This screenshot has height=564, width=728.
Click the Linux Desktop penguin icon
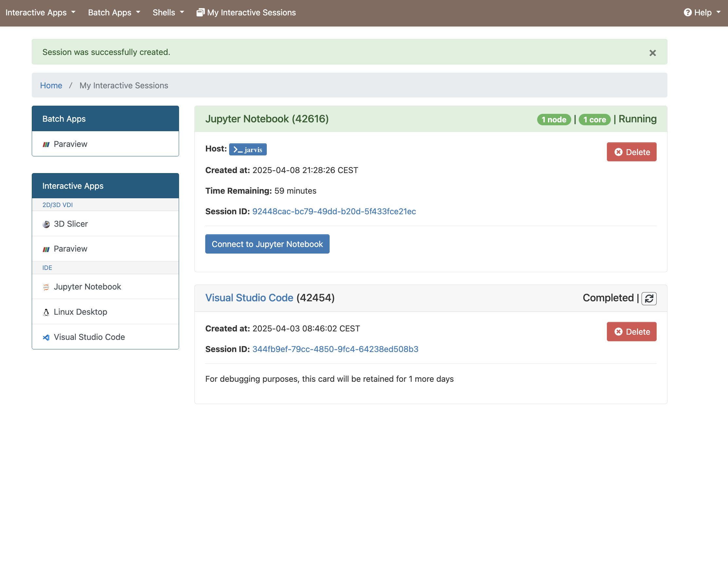46,312
